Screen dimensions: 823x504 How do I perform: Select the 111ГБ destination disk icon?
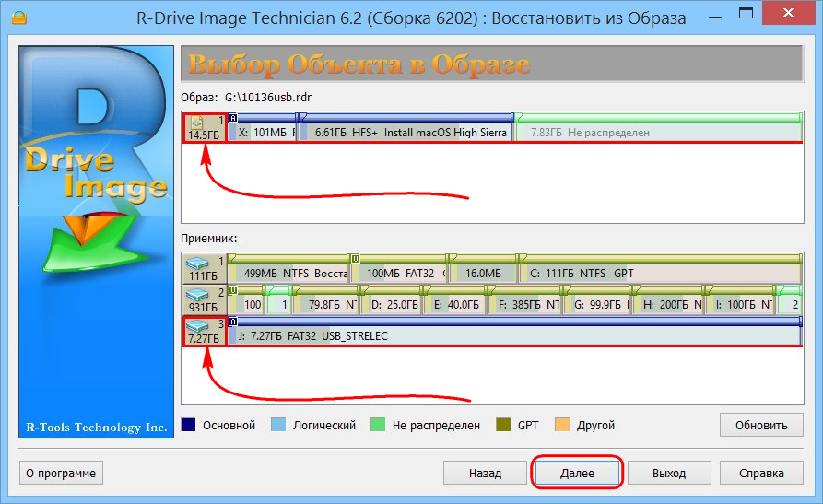click(x=205, y=269)
